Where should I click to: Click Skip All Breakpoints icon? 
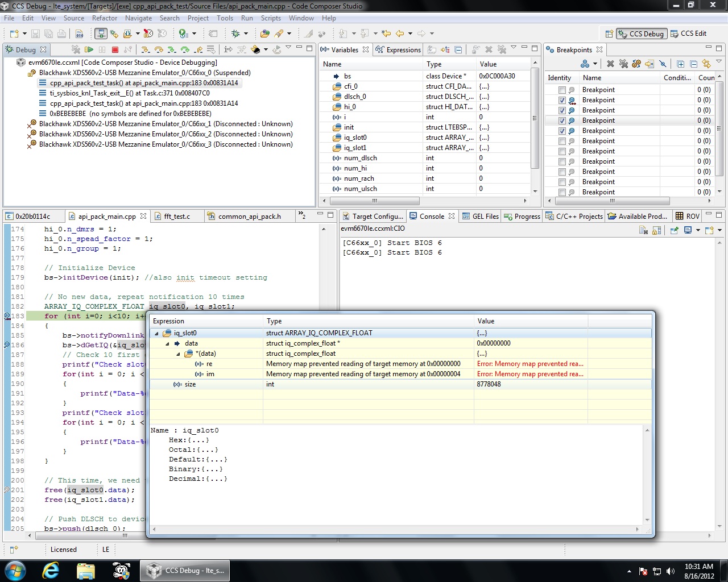[x=663, y=64]
